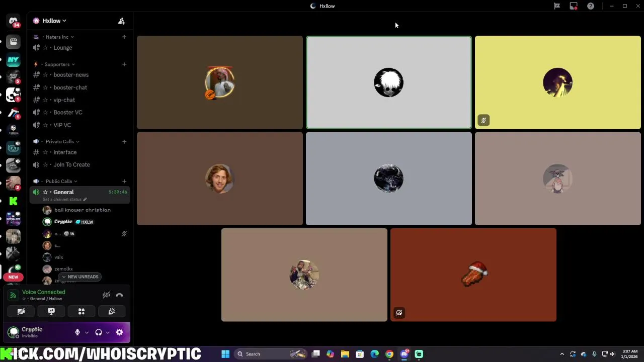Toggle camera on in voice panel

click(21, 312)
